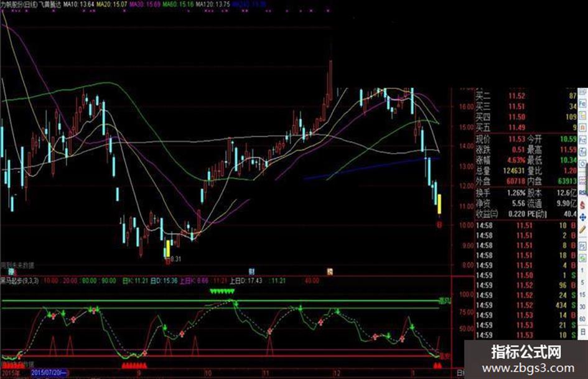Click the Fc icon in the right toolbar
Image resolution: width=588 pixels, height=379 pixels.
click(x=583, y=104)
